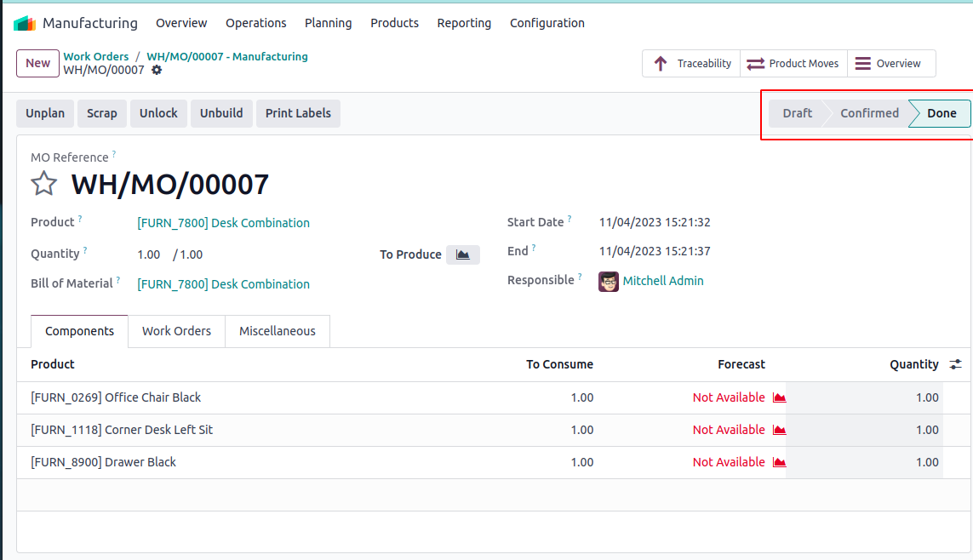Viewport: 973px width, 560px height.
Task: Open Traceability report via the arrow icon
Action: (x=661, y=63)
